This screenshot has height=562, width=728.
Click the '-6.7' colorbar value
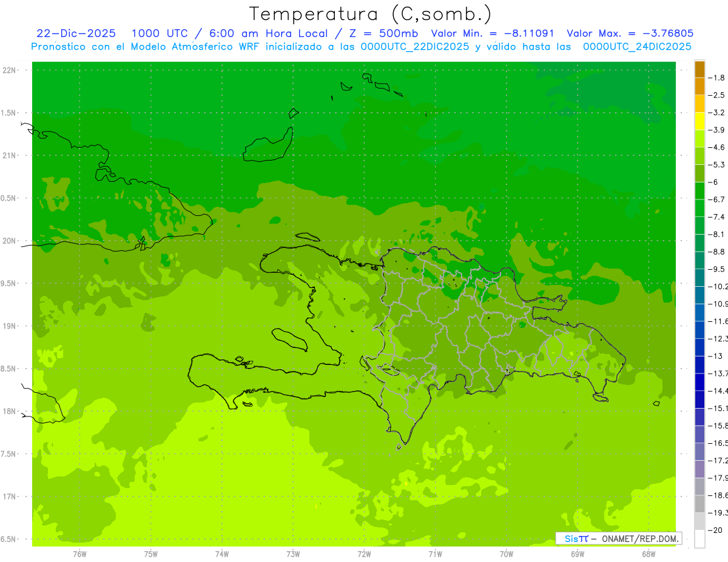tap(716, 199)
